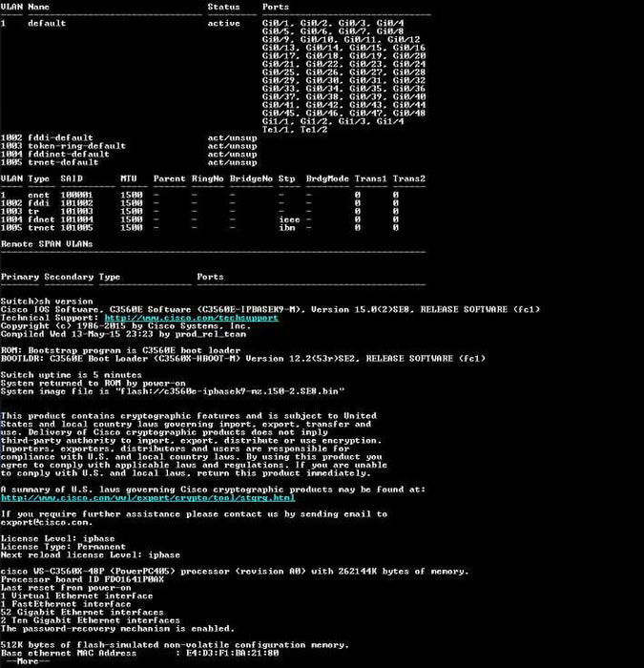Click the '52 Gigabit Ethernet interfaces' line
644x668 pixels.
click(82, 613)
